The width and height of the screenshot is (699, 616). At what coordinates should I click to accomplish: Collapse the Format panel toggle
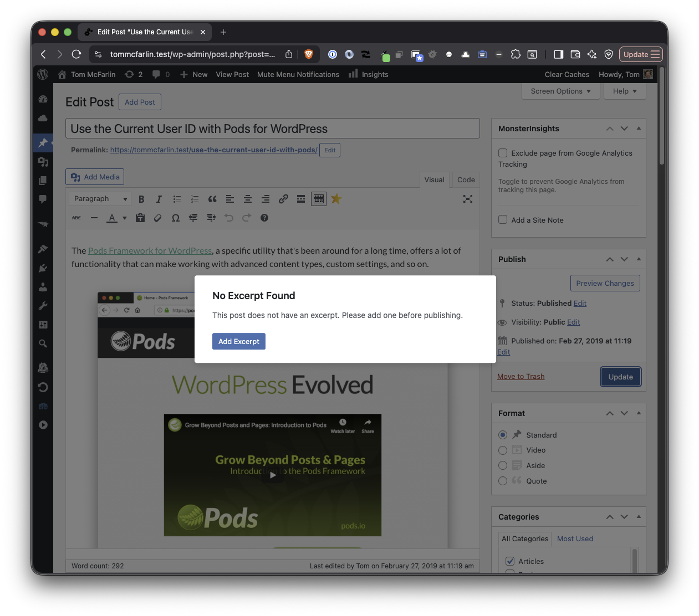(x=639, y=413)
